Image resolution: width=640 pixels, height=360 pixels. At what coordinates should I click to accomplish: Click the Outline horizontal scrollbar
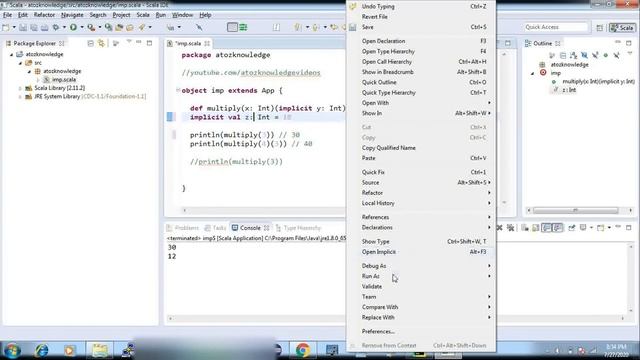click(x=575, y=210)
